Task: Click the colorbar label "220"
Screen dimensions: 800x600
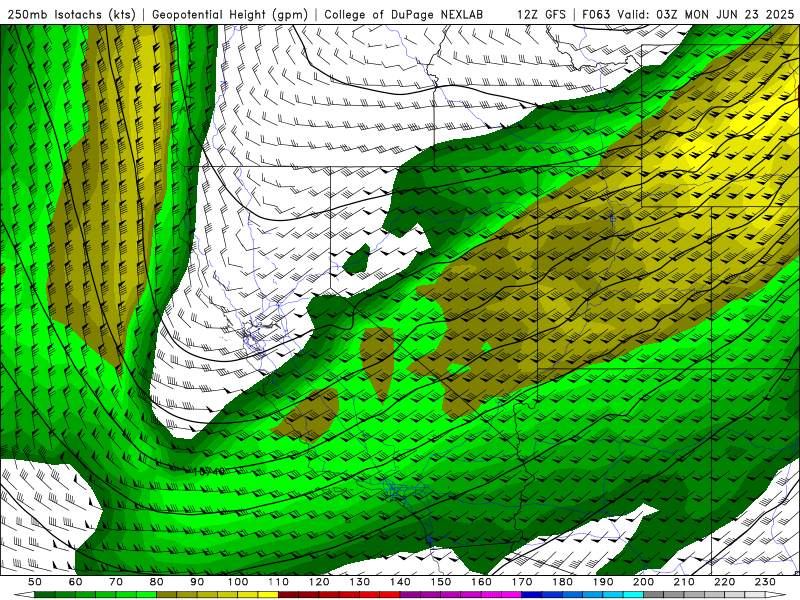Action: pyautogui.click(x=724, y=582)
